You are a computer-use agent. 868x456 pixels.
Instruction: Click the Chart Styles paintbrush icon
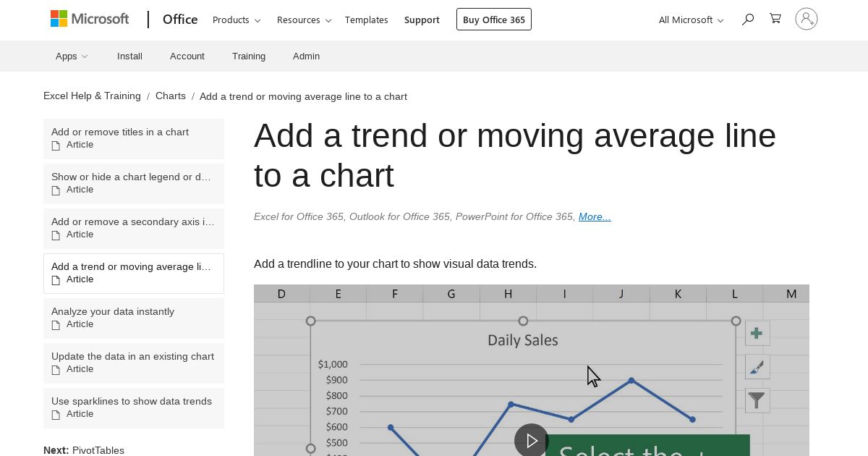pyautogui.click(x=757, y=367)
